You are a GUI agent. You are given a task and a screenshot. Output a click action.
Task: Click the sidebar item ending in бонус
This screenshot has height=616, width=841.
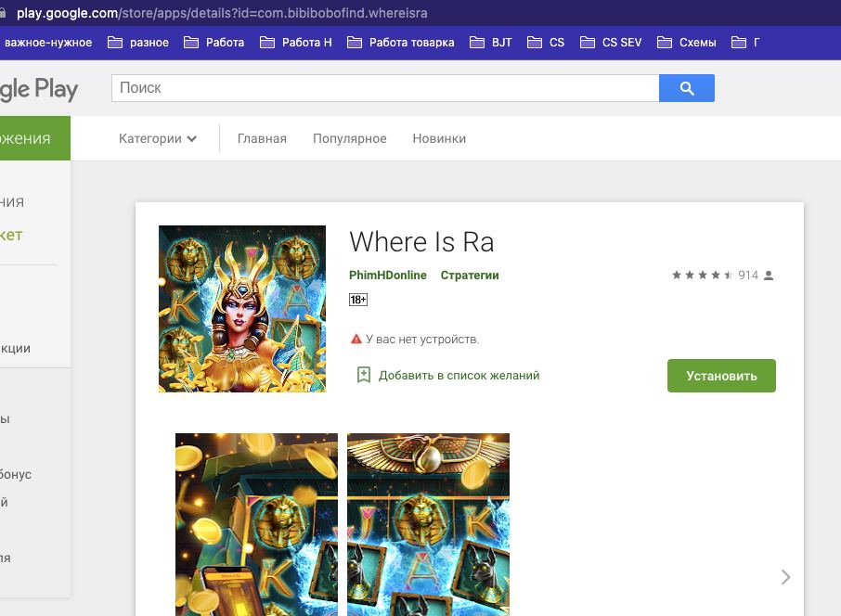pos(16,474)
